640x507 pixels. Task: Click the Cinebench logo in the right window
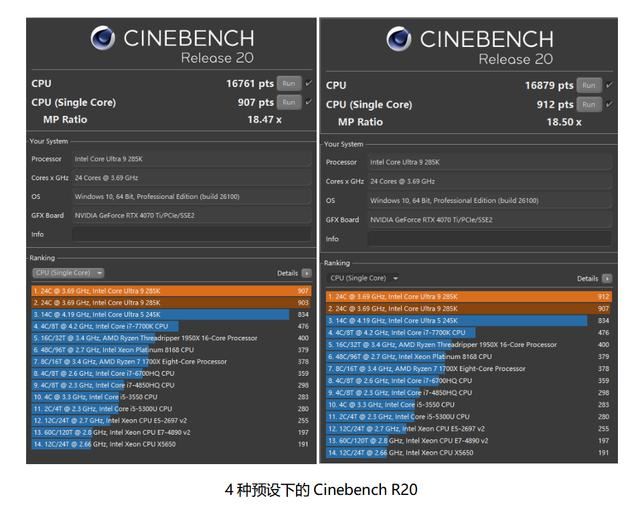(x=399, y=38)
